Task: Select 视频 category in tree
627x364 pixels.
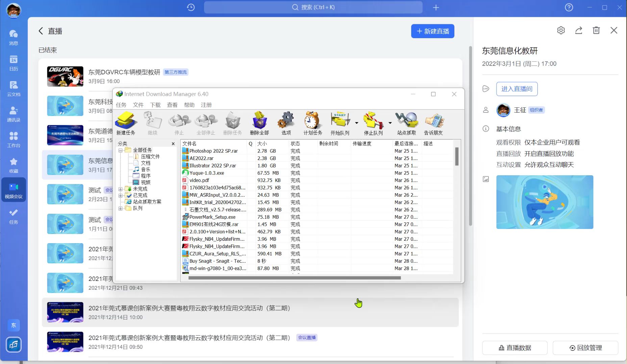Action: 146,182
